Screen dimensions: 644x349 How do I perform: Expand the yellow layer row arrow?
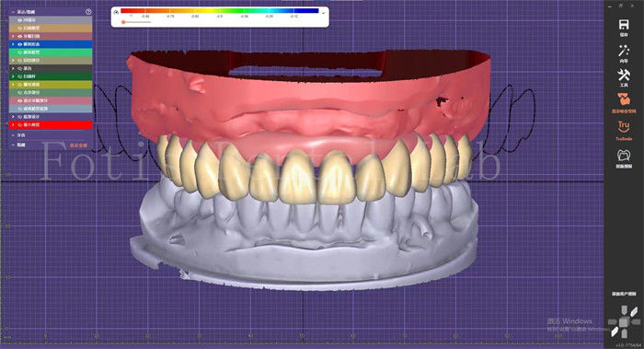(x=13, y=85)
